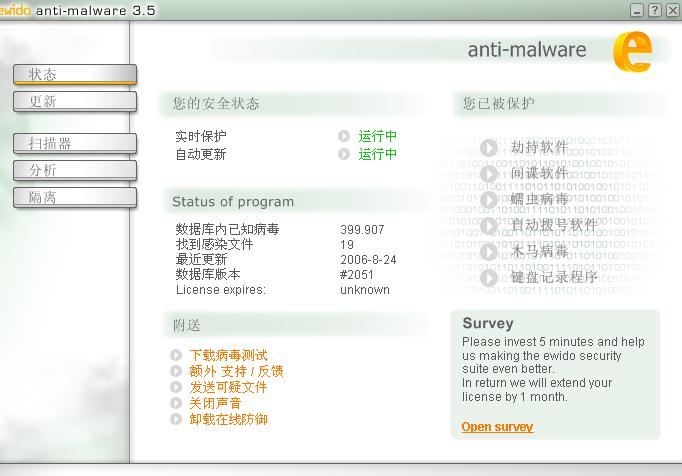Click arrow icon beside 实时保护 status
The height and width of the screenshot is (476, 682).
tap(344, 136)
